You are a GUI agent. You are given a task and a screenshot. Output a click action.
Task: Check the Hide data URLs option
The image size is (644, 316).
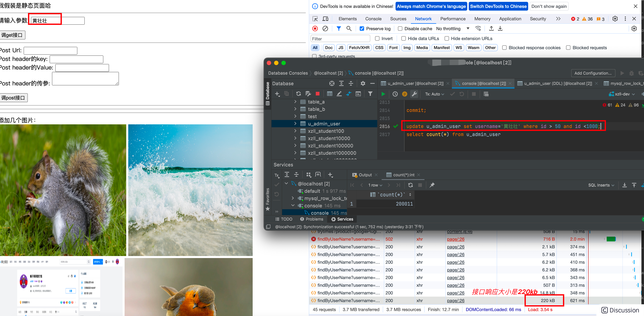point(403,38)
